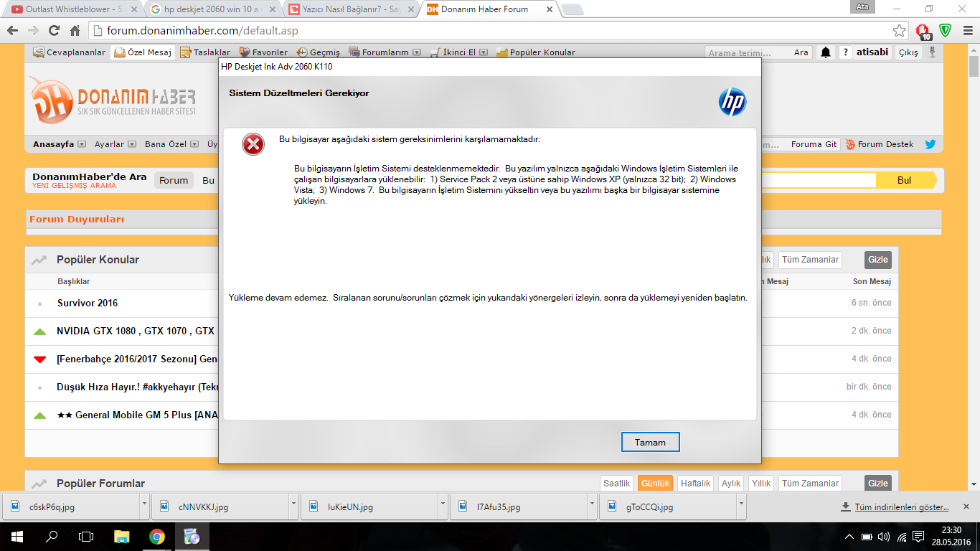
Task: Click Gizle button in Popüler Forumlar
Action: click(877, 484)
